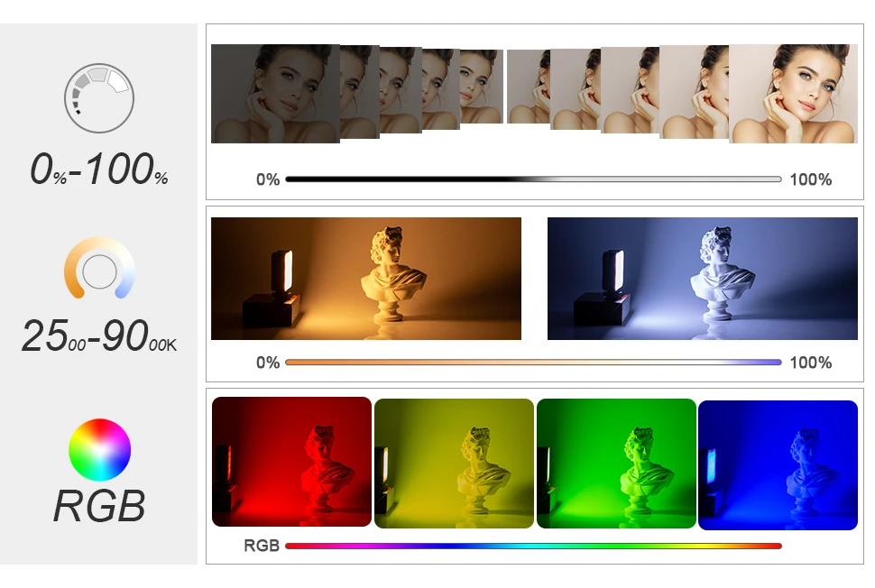Open the warm orange statue photo

(366, 279)
